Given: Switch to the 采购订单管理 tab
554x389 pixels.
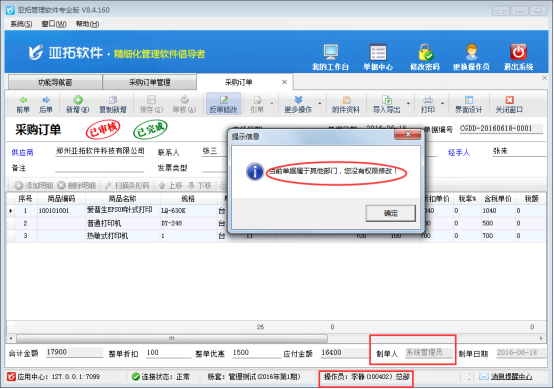Looking at the screenshot, I should point(149,82).
